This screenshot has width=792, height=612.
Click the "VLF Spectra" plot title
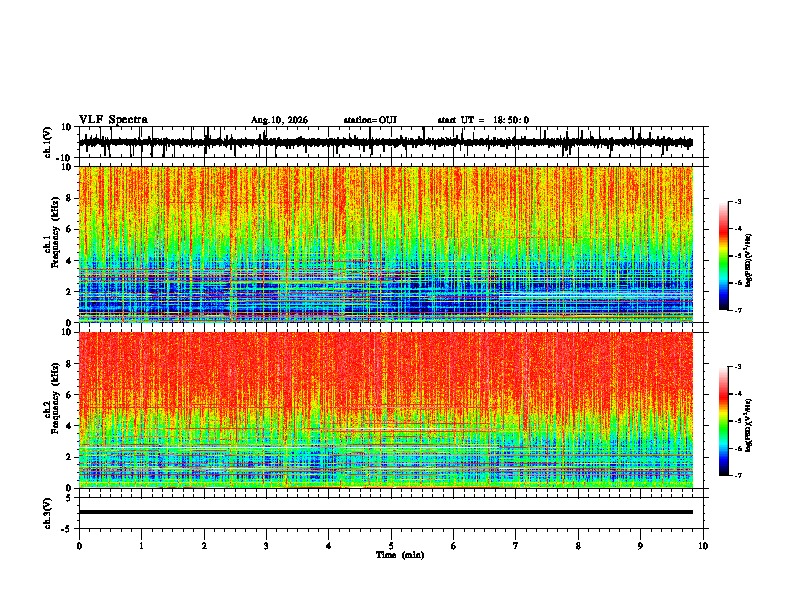[x=113, y=120]
